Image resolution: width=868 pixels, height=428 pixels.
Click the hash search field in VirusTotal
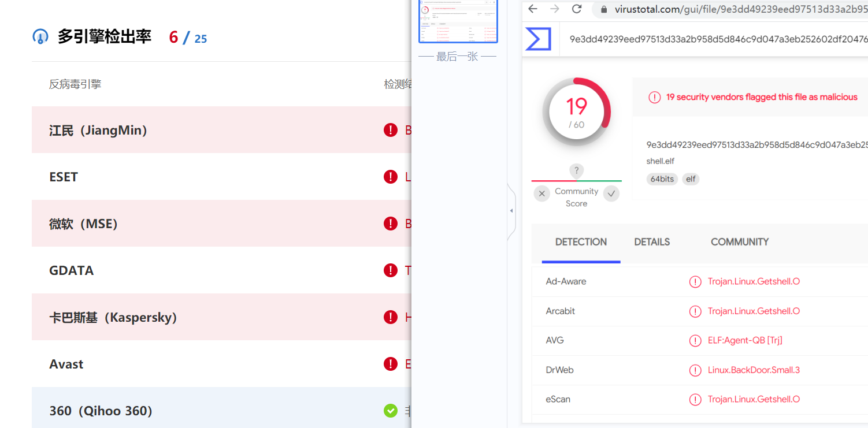coord(718,39)
